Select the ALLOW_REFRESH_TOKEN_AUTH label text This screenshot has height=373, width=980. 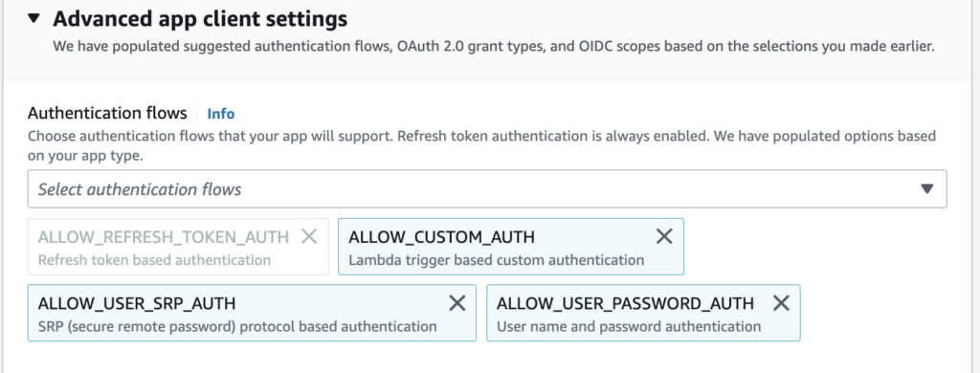[163, 237]
